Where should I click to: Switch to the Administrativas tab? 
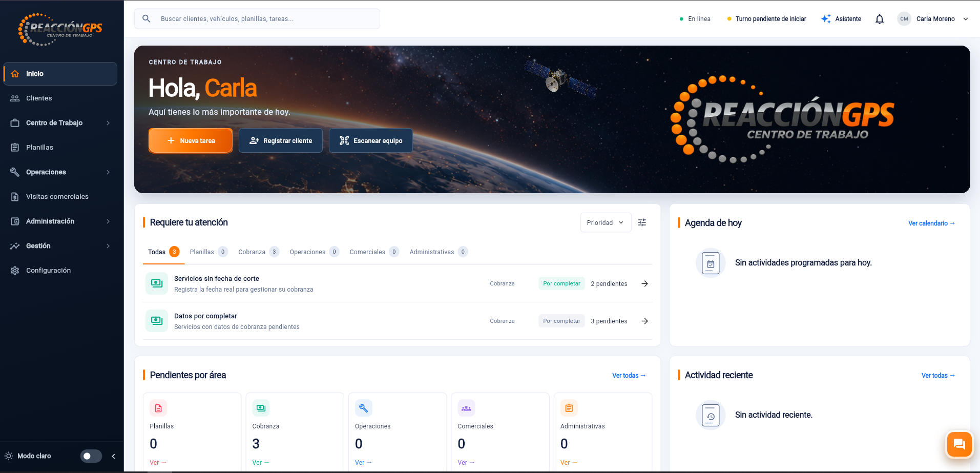(x=439, y=252)
